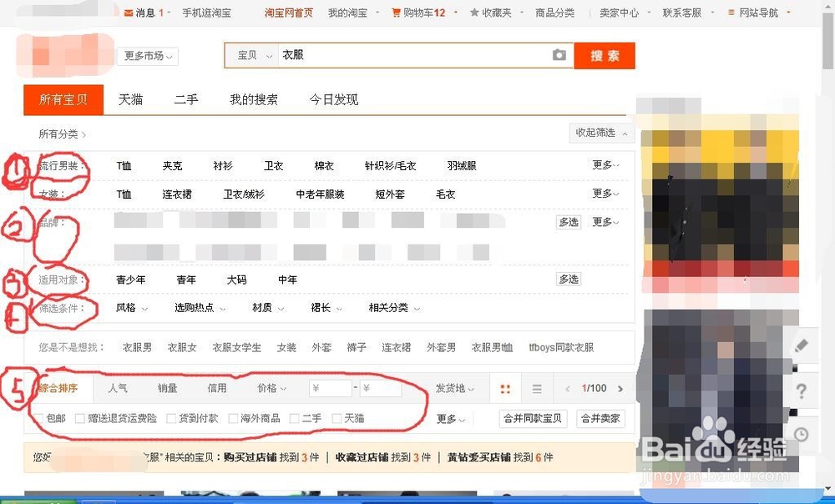Screen dimensions: 835x504
Task: Click the 消息 envelope icon
Action: pos(129,13)
